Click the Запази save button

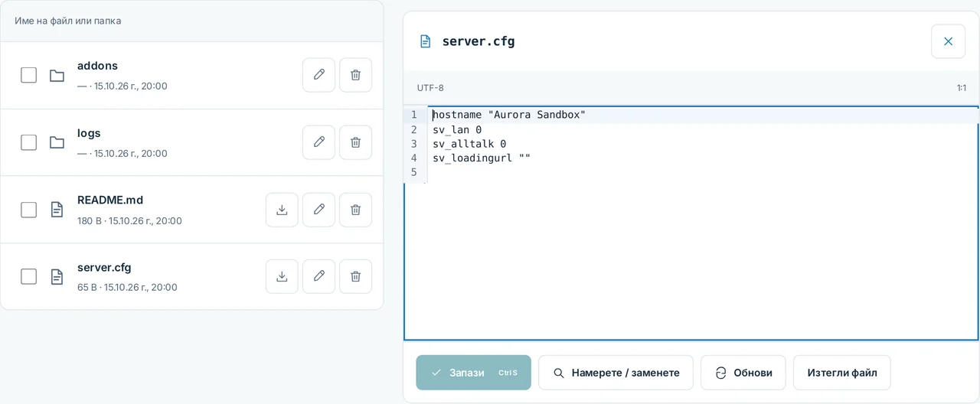point(473,373)
